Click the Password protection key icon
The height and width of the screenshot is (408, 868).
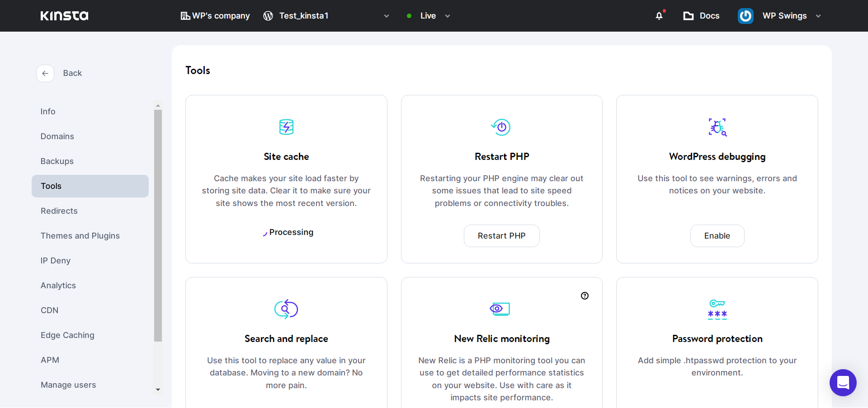click(x=717, y=309)
